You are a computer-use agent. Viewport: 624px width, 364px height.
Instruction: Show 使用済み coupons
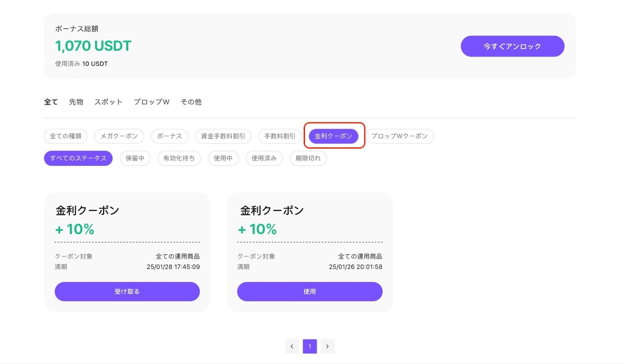pos(264,158)
